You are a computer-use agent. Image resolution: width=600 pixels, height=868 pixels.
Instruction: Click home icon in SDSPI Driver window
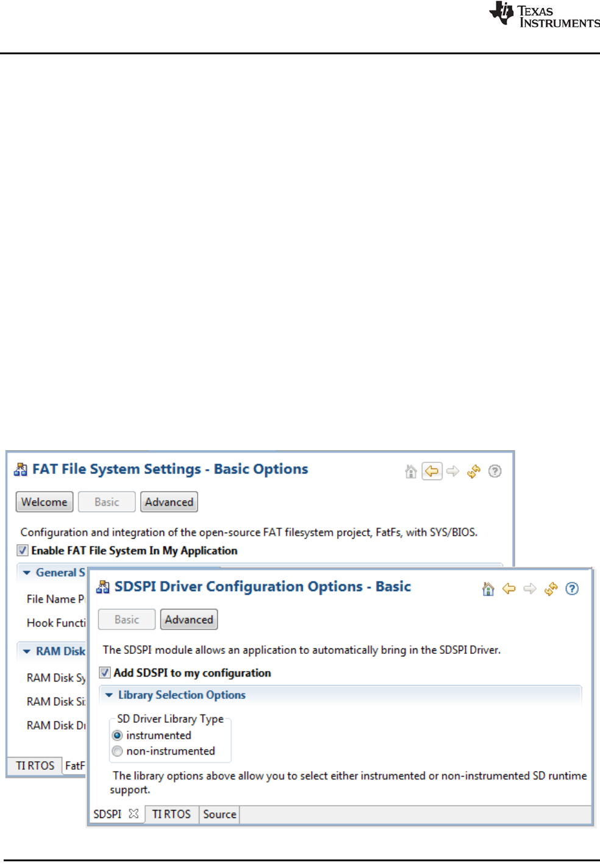[x=488, y=589]
